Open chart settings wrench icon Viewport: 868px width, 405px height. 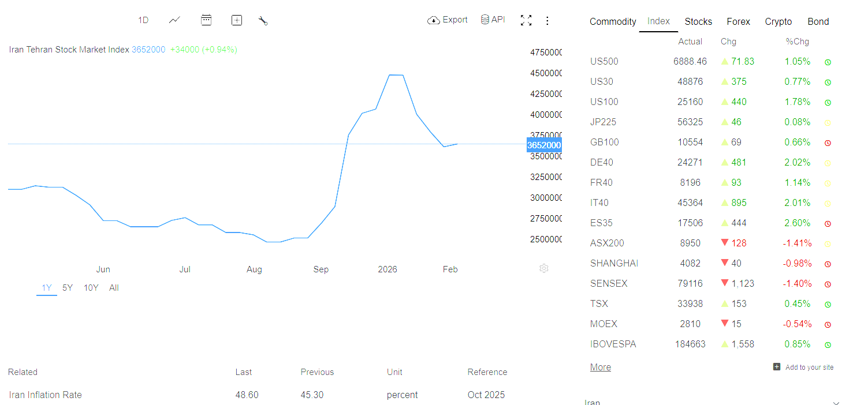click(x=263, y=21)
